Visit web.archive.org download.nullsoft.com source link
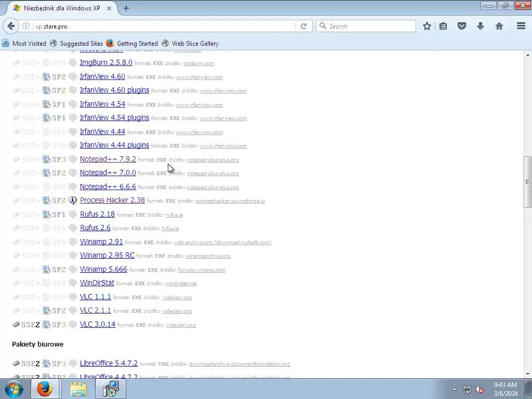The width and height of the screenshot is (532, 399). 222,242
